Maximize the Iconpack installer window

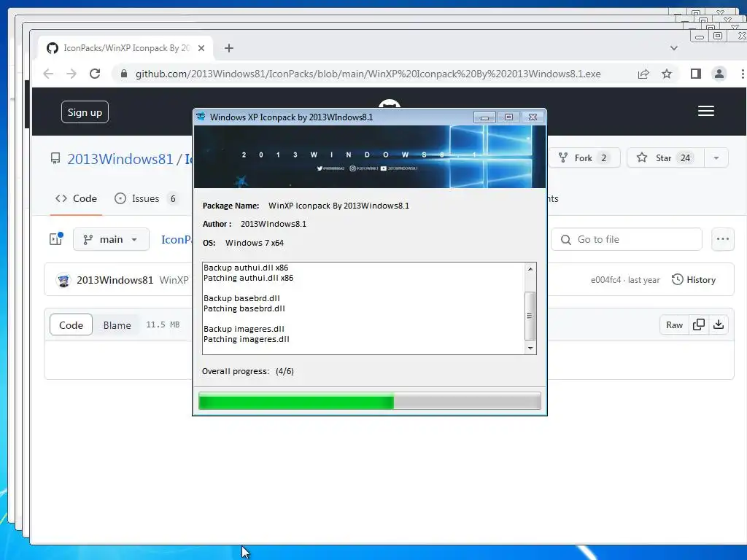(508, 117)
